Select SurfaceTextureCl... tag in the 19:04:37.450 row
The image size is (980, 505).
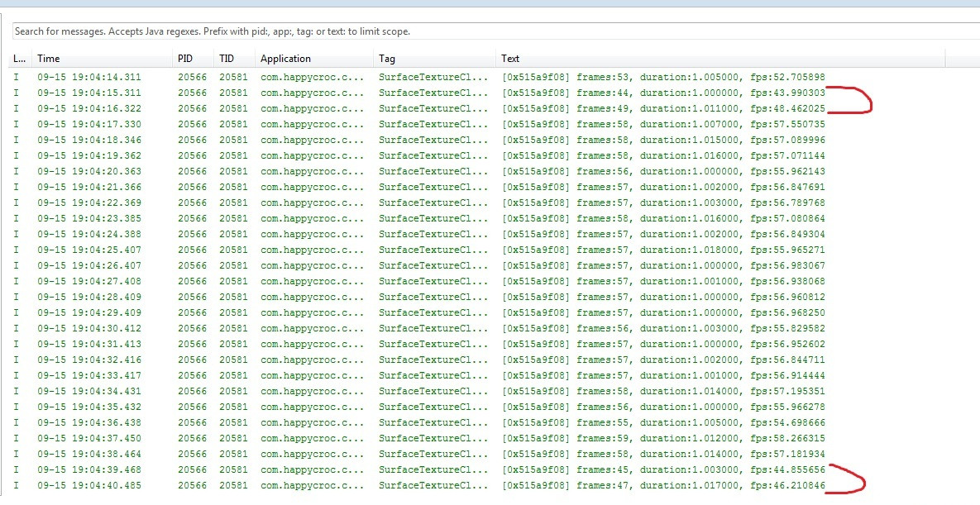(433, 438)
